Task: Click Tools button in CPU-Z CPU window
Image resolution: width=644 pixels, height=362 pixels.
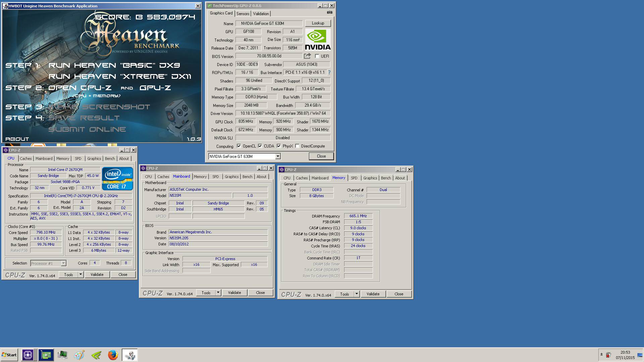Action: pyautogui.click(x=68, y=275)
